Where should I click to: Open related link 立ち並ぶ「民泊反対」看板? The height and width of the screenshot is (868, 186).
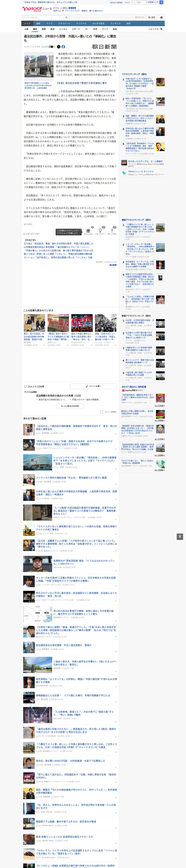click(x=58, y=244)
